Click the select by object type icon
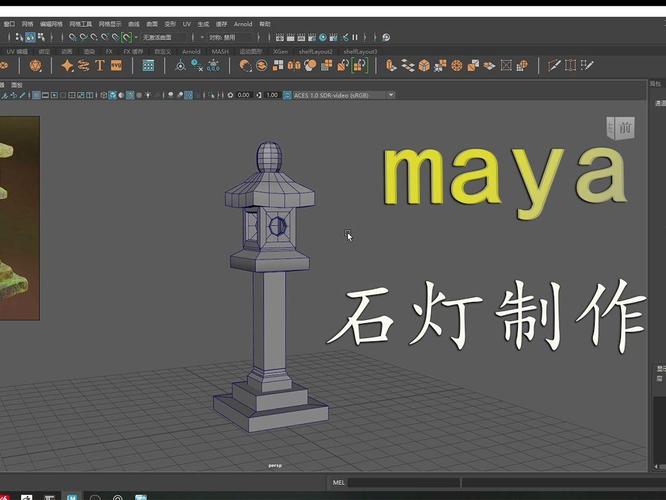The height and width of the screenshot is (500, 666). pos(30,37)
